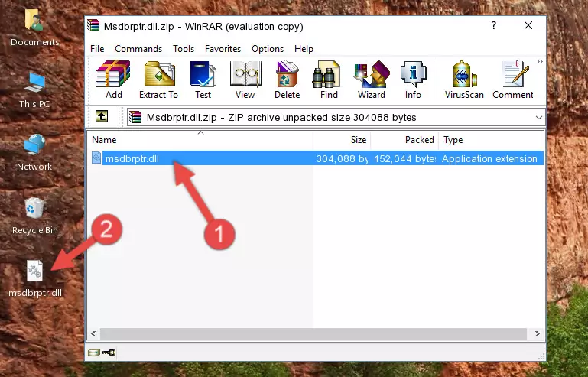Open the Commands menu

point(138,49)
